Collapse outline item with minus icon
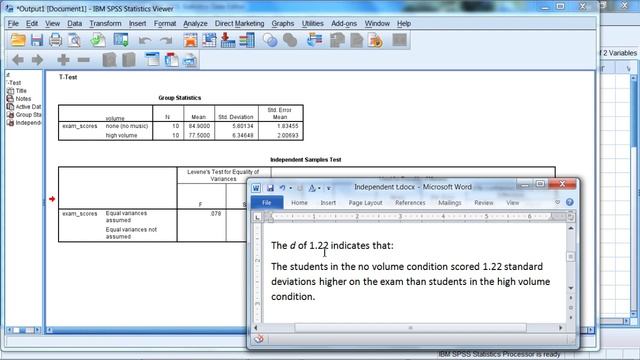Image resolution: width=640 pixels, height=360 pixels. [x=83, y=60]
